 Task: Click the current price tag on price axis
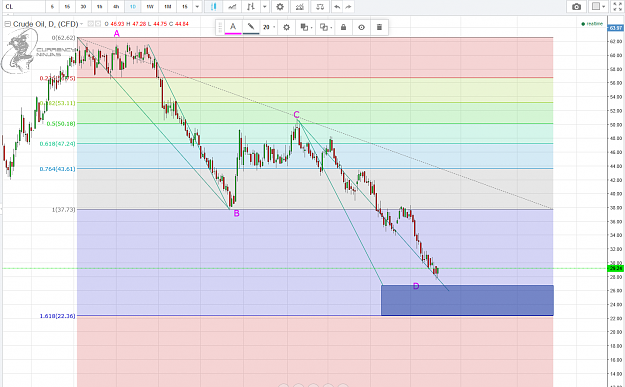[616, 269]
